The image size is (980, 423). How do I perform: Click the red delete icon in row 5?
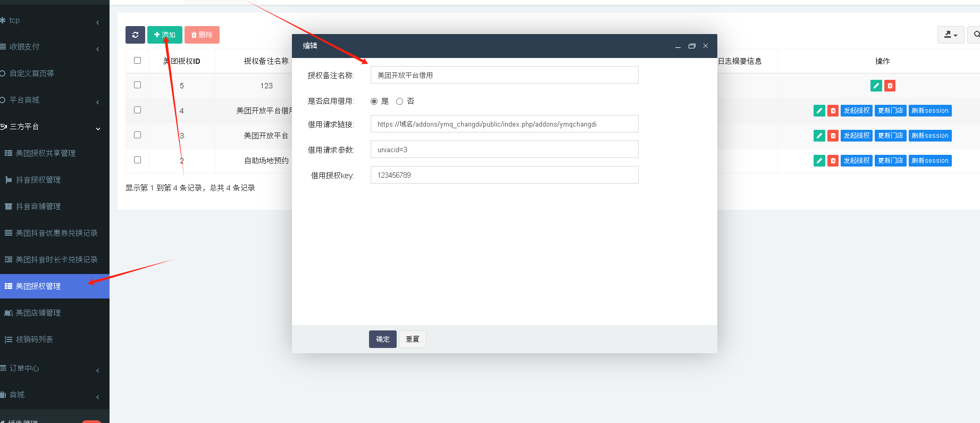click(x=890, y=86)
